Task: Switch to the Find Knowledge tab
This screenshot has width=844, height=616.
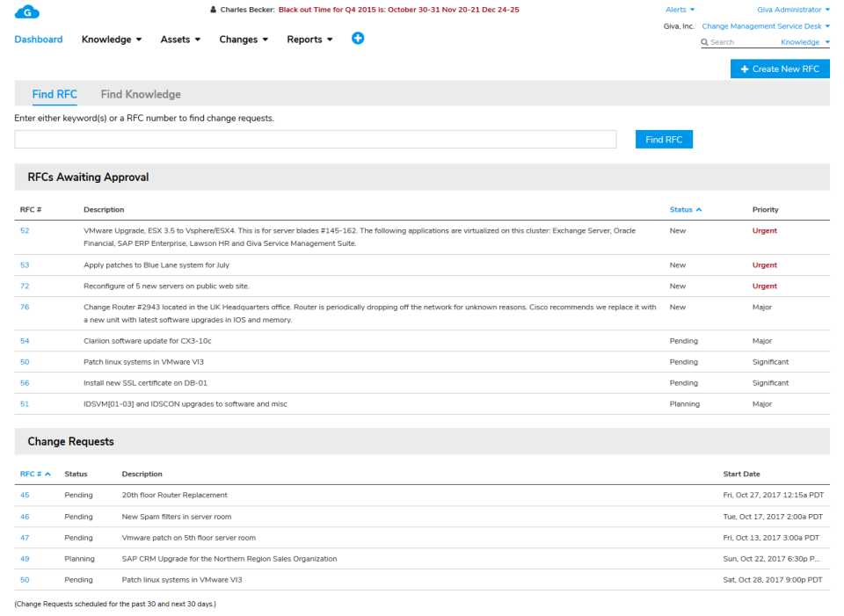Action: [140, 94]
